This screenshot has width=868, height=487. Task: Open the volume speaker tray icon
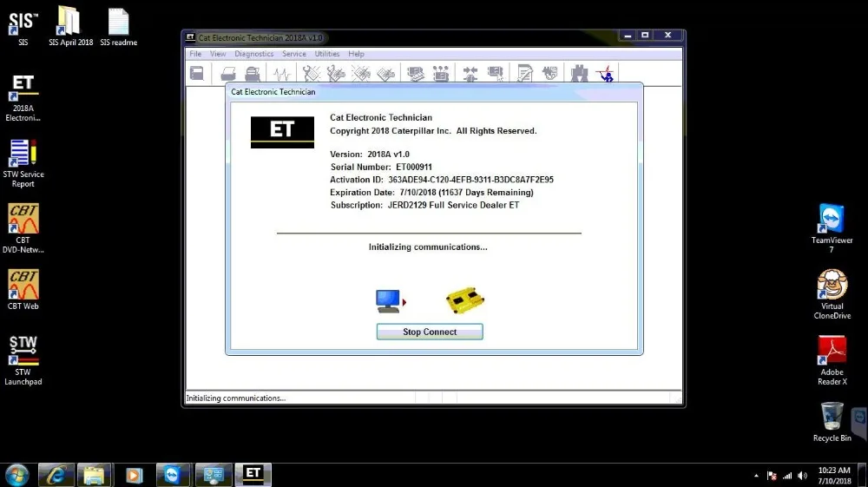click(803, 476)
